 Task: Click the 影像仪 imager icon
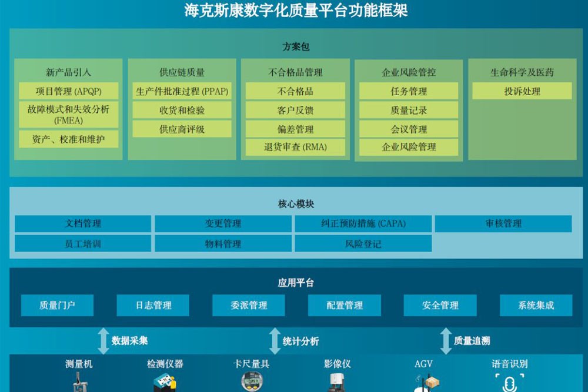tap(337, 382)
